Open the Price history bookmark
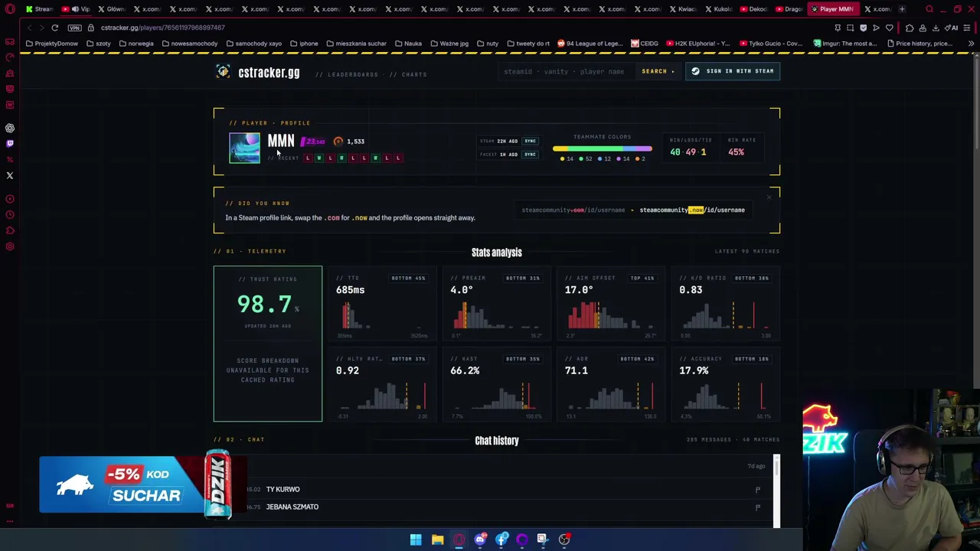This screenshot has height=551, width=980. coord(919,44)
